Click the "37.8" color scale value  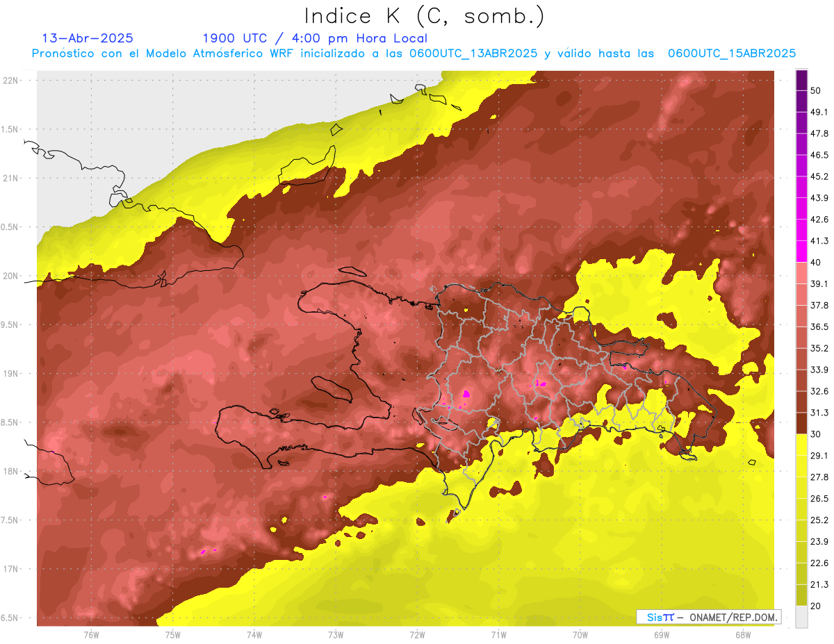(x=819, y=305)
